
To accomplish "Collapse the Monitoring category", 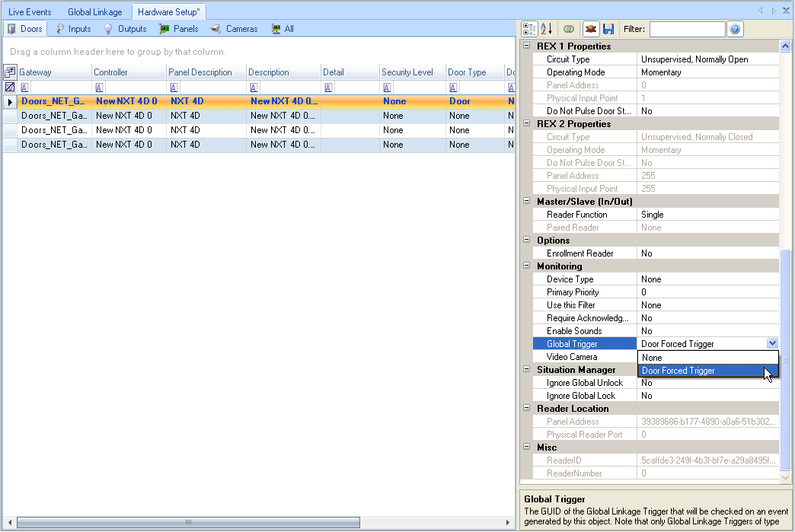I will click(x=527, y=266).
